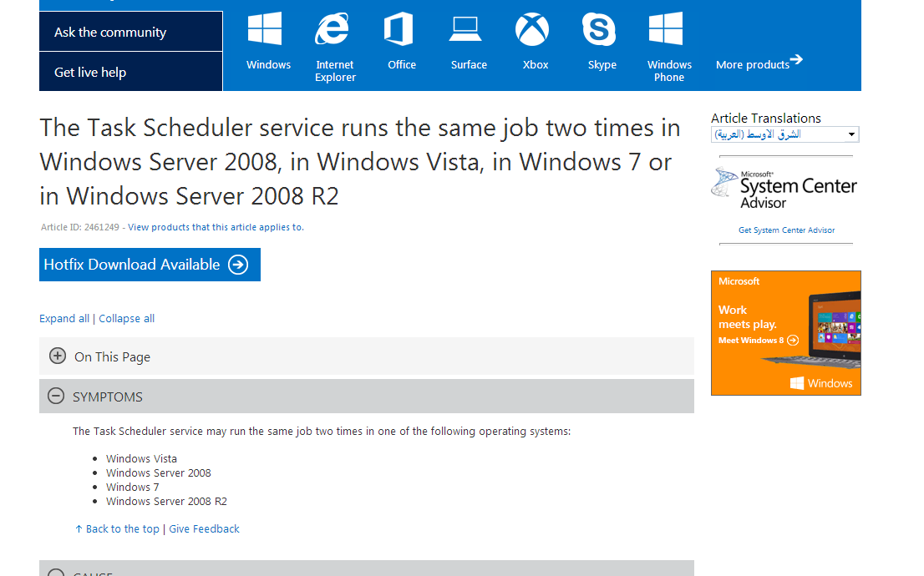Screen dimensions: 924x576
Task: Click the Hotfix Download Available button
Action: (150, 265)
